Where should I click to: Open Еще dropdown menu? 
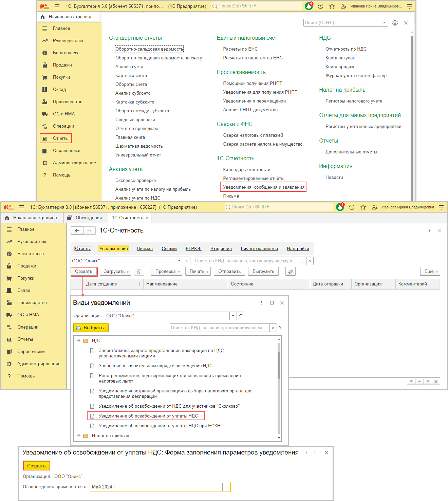coord(430,272)
